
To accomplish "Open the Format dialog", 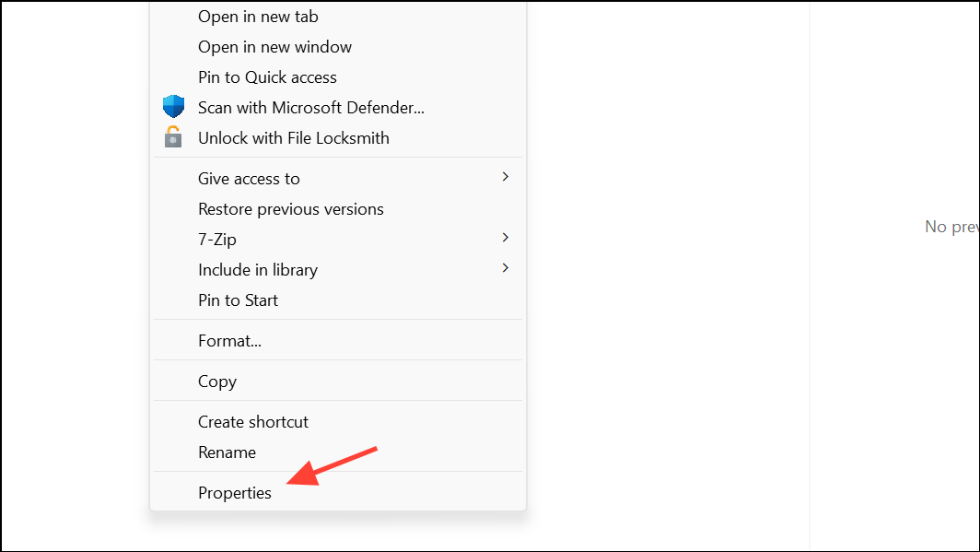I will point(229,340).
